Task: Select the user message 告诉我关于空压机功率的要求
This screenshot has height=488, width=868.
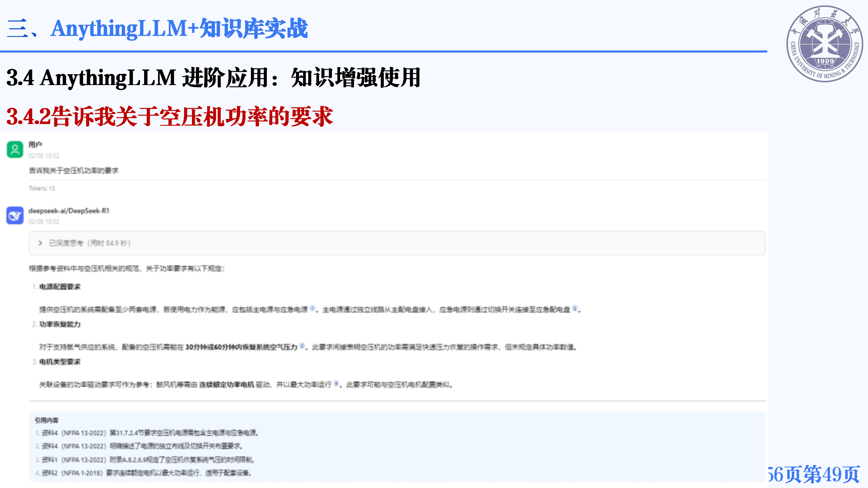Action: [74, 170]
